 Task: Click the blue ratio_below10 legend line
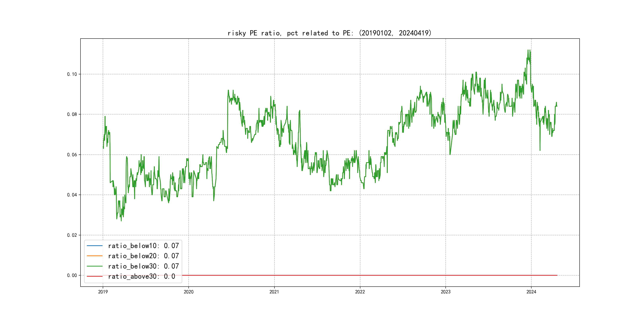click(x=94, y=246)
